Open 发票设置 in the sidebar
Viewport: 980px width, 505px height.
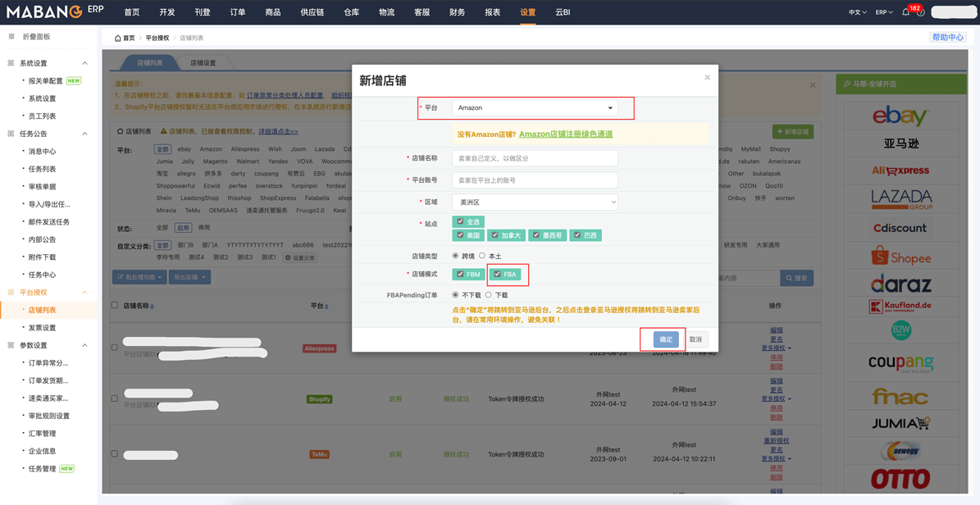(42, 328)
